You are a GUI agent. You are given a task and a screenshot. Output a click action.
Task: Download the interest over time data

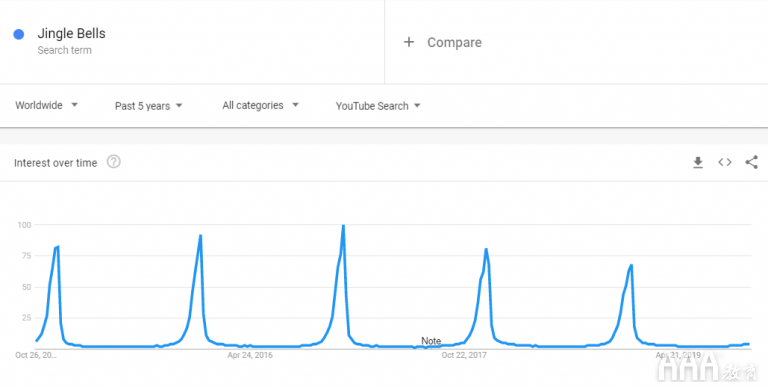pos(698,163)
